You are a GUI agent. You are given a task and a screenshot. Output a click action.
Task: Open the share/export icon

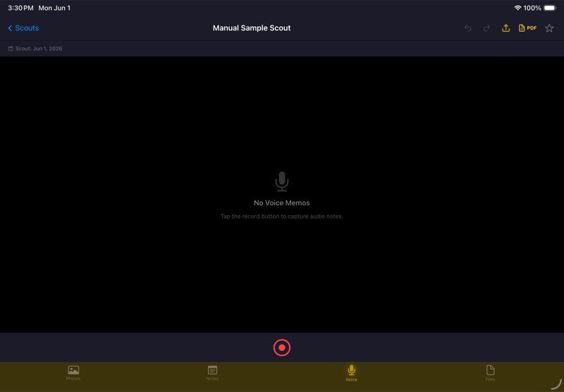tap(505, 28)
